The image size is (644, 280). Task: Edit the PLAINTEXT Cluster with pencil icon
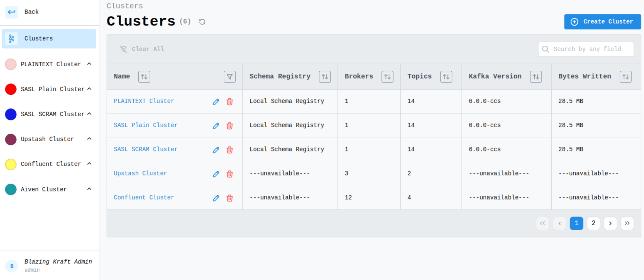pos(216,102)
